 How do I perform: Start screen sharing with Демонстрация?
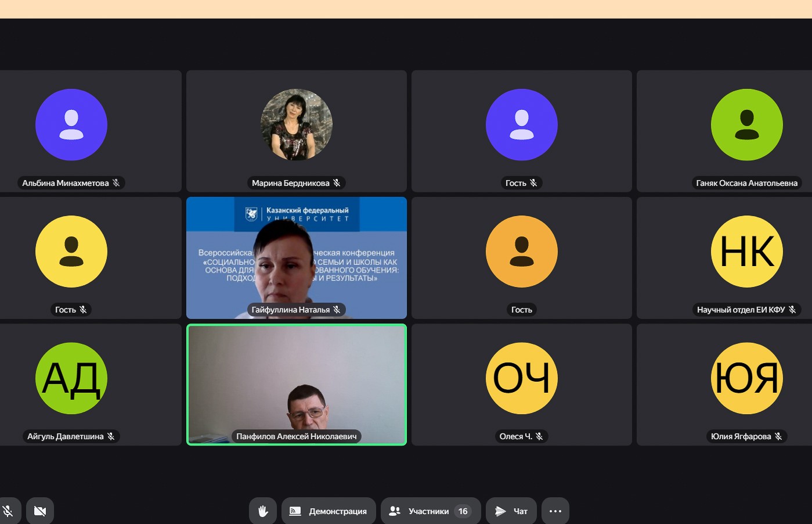tap(329, 511)
